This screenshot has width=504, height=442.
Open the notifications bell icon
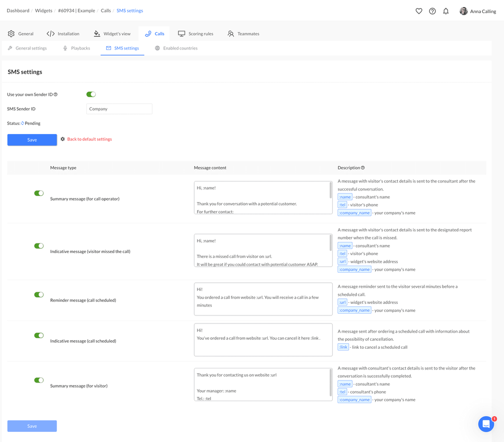(x=446, y=11)
